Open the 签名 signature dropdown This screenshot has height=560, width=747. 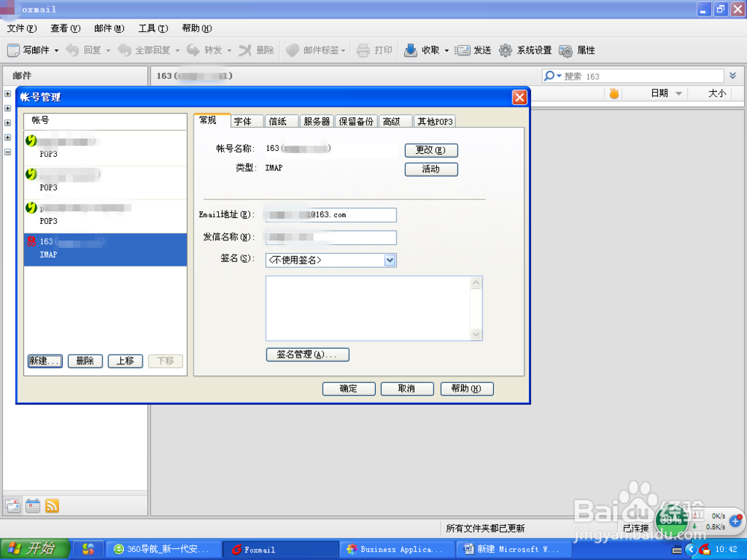(389, 260)
